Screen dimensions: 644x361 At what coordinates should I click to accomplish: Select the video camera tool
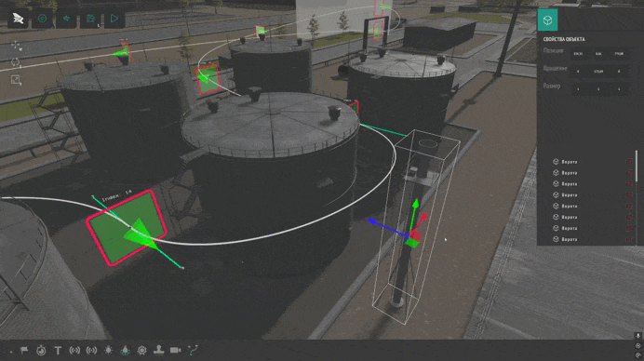pyautogui.click(x=175, y=350)
